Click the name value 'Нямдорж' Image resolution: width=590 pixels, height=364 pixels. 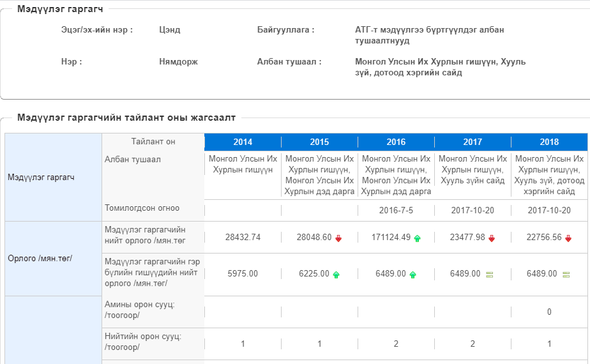(178, 62)
